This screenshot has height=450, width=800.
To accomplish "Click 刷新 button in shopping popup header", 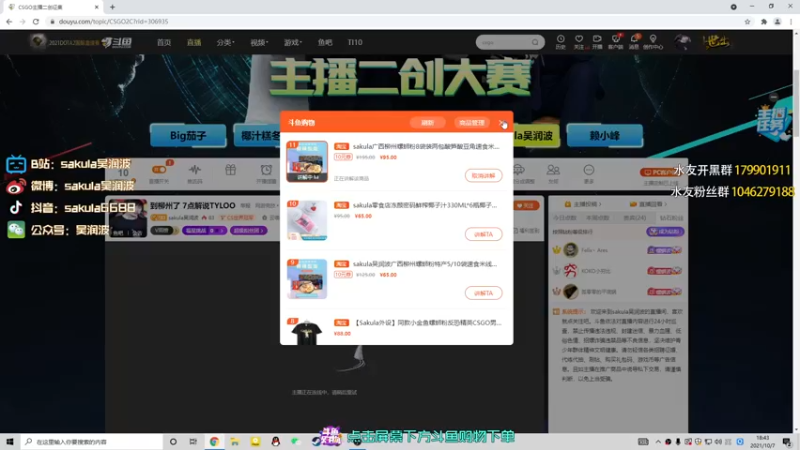I will [x=428, y=123].
